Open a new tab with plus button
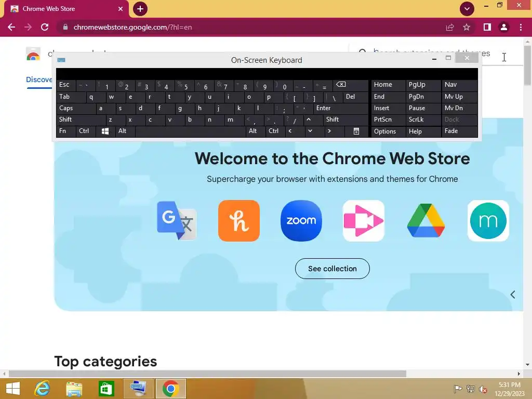Image resolution: width=532 pixels, height=399 pixels. [x=140, y=9]
